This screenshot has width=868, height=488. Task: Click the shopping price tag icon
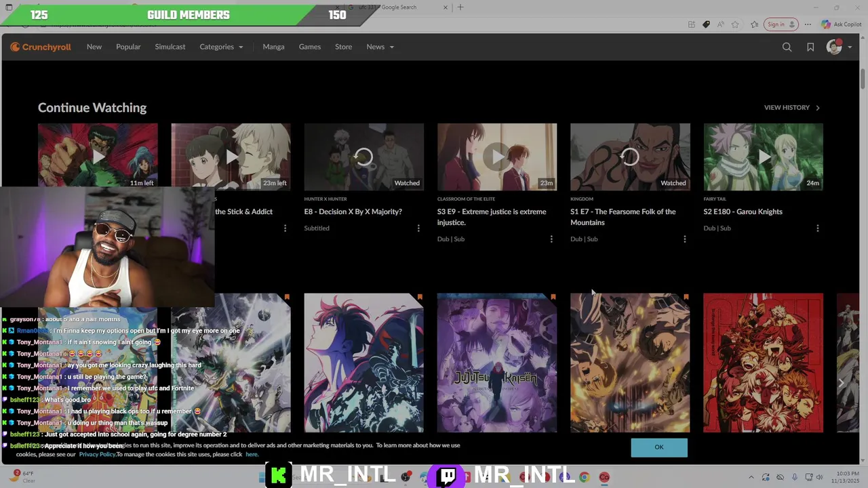pos(706,24)
